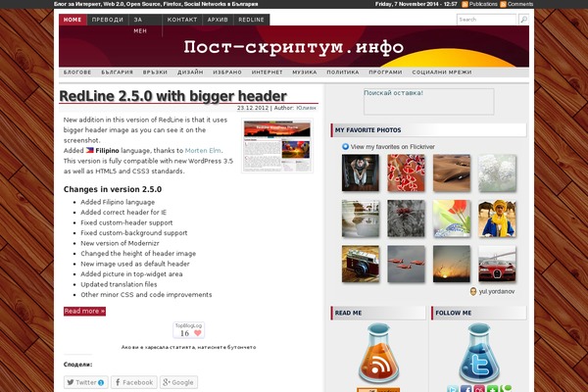Click the blue Twitter flask icon
Viewport: 588px width, 392px height.
click(479, 353)
